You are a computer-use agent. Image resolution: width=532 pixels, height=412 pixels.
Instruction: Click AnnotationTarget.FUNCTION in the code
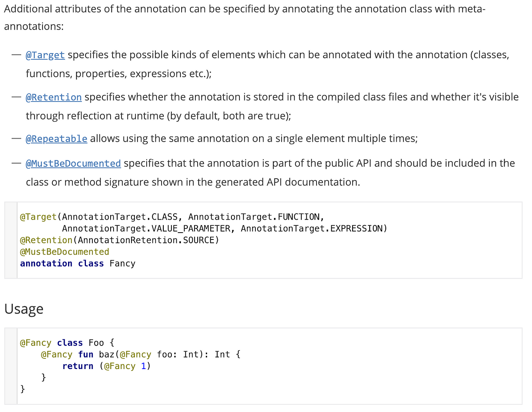click(254, 217)
